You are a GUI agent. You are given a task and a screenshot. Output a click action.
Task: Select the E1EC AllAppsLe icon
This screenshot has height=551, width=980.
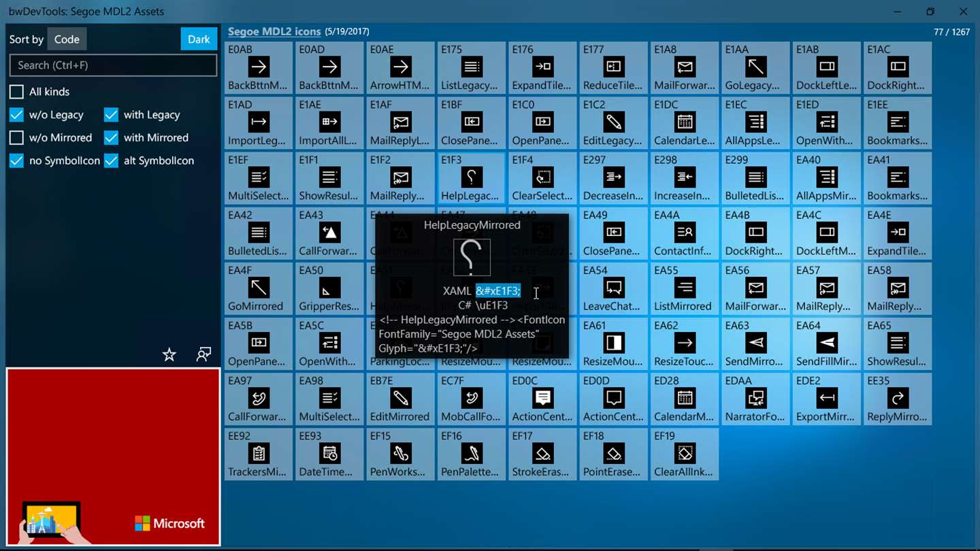click(755, 123)
